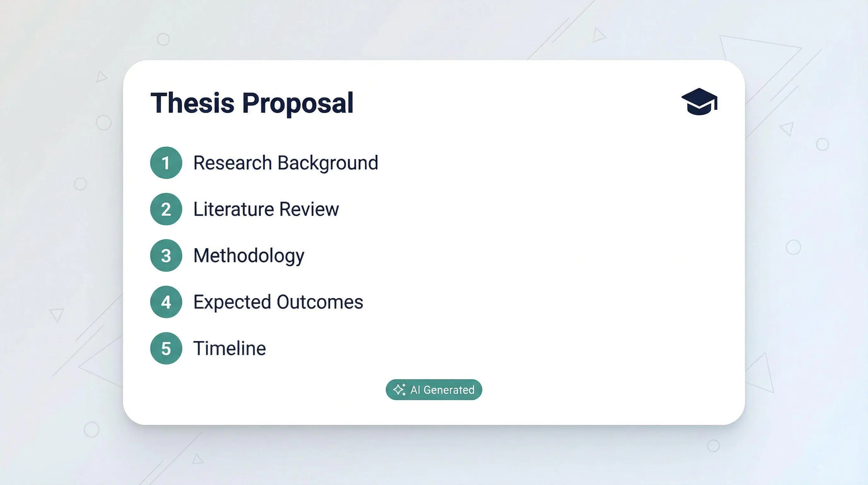The image size is (868, 485).
Task: Click the graduation cap icon
Action: click(x=699, y=102)
